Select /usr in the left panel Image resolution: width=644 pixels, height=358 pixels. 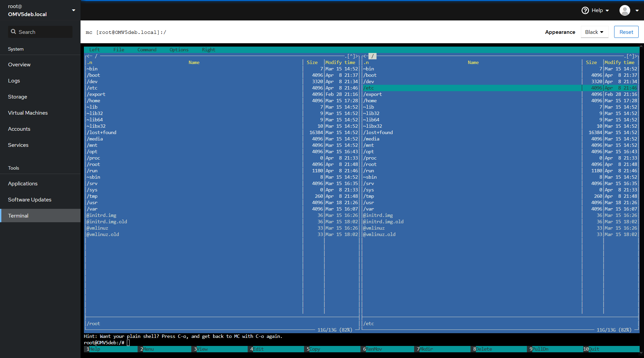222,202
